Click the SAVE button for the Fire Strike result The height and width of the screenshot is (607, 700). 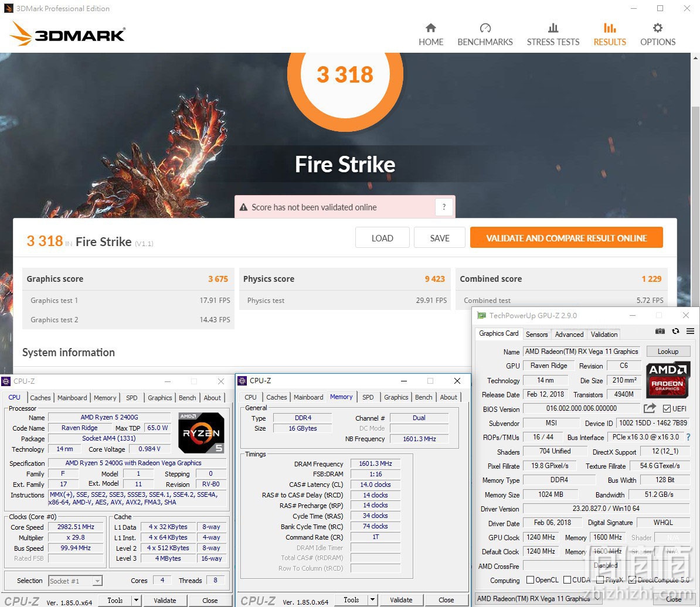tap(440, 238)
